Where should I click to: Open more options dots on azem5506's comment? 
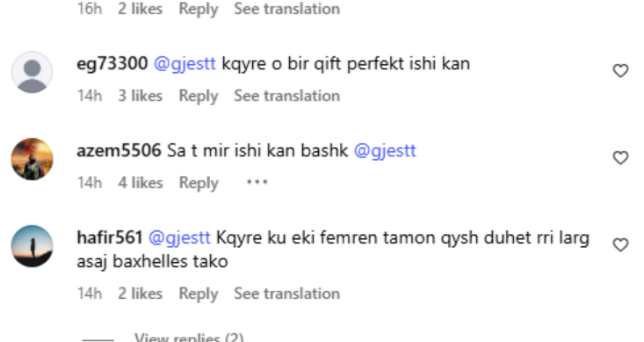257,182
